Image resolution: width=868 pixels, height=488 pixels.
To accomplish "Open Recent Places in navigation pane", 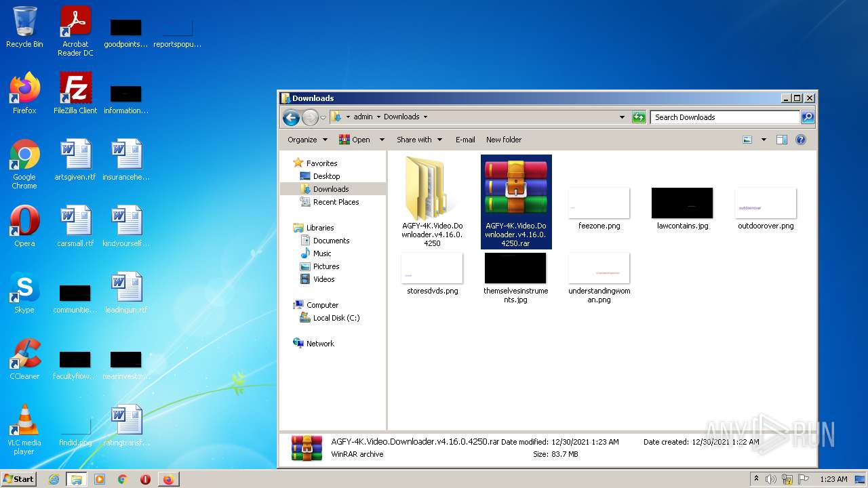I will [336, 202].
